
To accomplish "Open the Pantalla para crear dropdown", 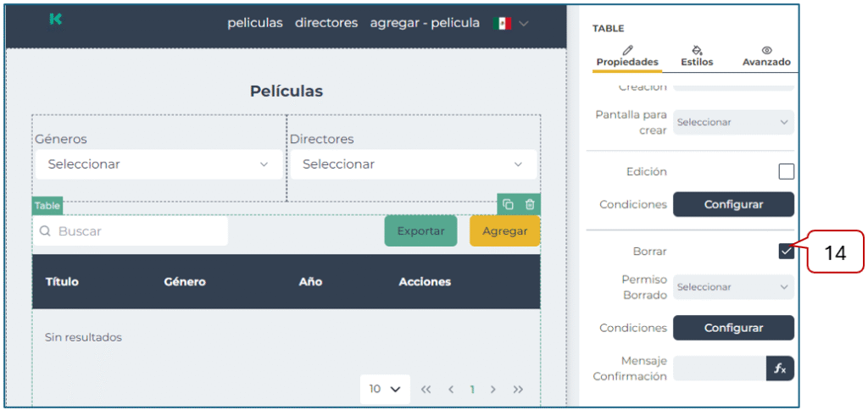I will click(733, 122).
